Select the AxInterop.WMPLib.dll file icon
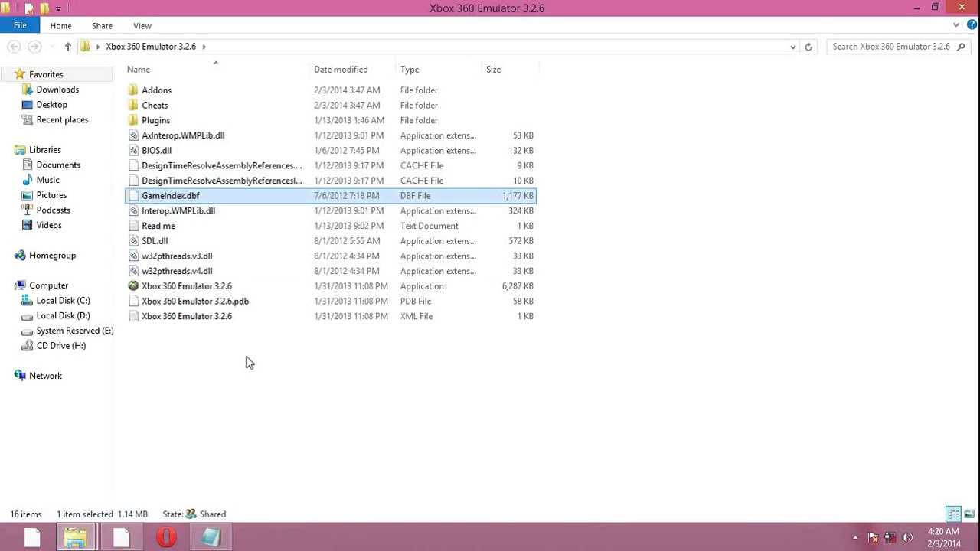Image resolution: width=980 pixels, height=551 pixels. [133, 135]
